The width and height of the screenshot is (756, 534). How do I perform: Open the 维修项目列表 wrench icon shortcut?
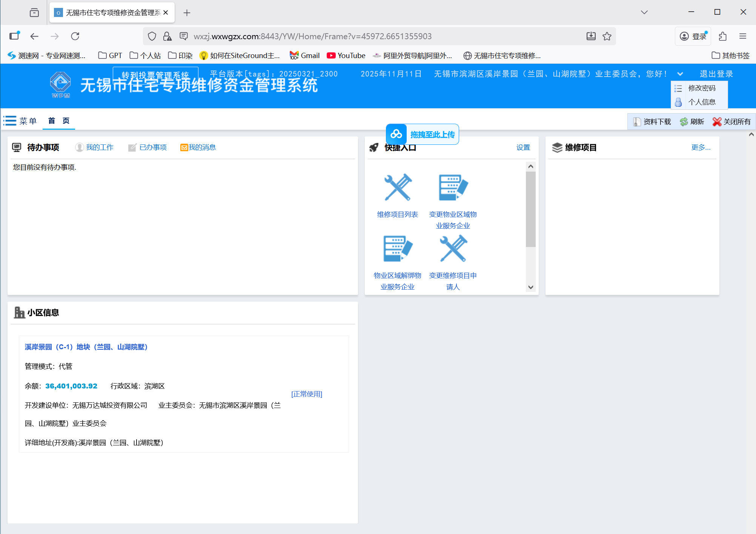[x=397, y=187]
